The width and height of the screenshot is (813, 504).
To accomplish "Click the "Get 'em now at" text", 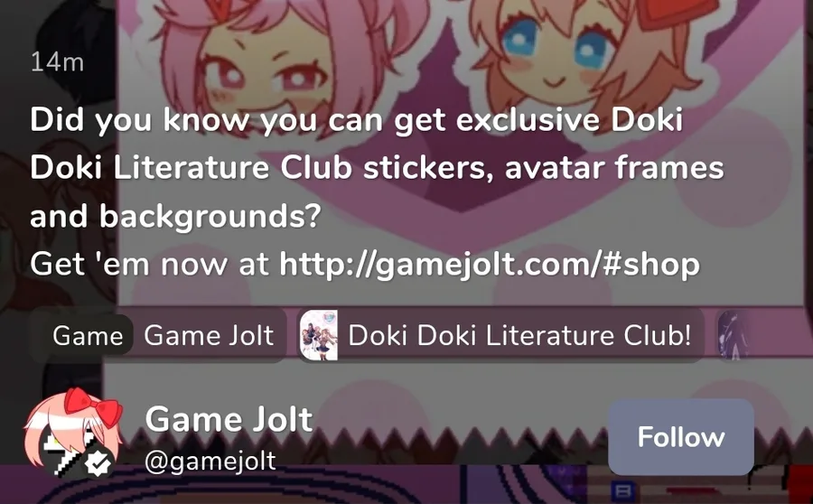I will tap(149, 264).
